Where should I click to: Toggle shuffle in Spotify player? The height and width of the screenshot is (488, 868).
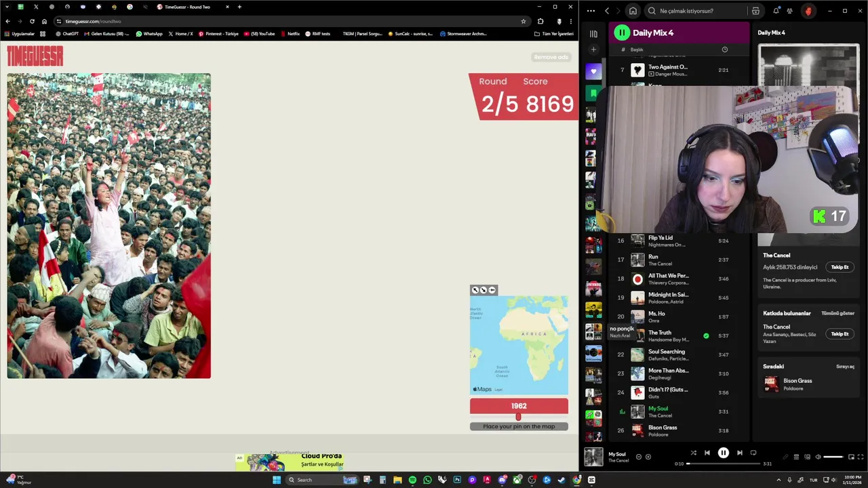click(693, 453)
